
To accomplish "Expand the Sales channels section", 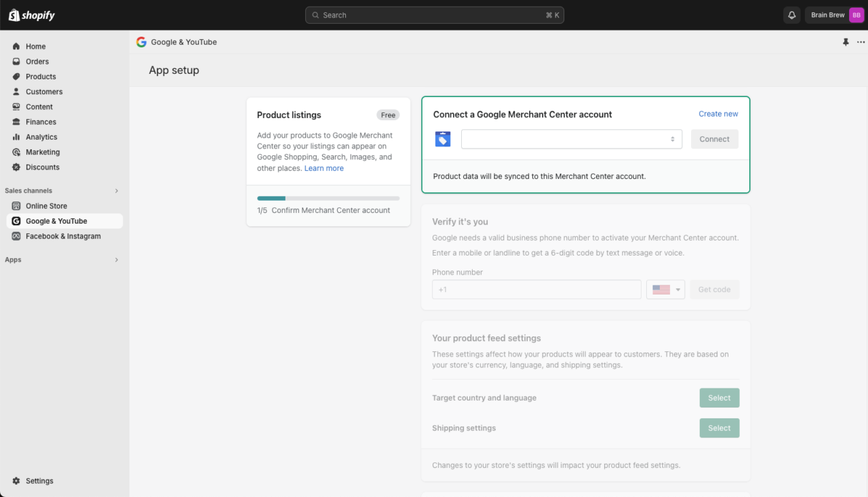I will (116, 191).
